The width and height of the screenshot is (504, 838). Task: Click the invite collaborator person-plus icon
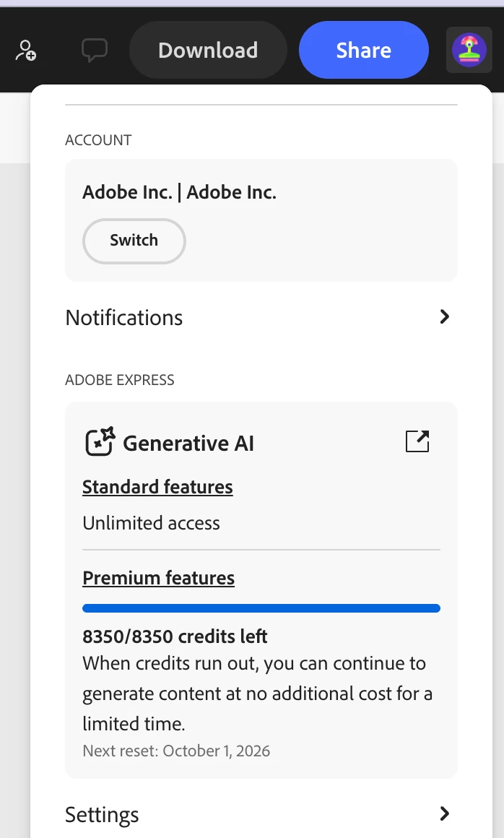click(25, 51)
